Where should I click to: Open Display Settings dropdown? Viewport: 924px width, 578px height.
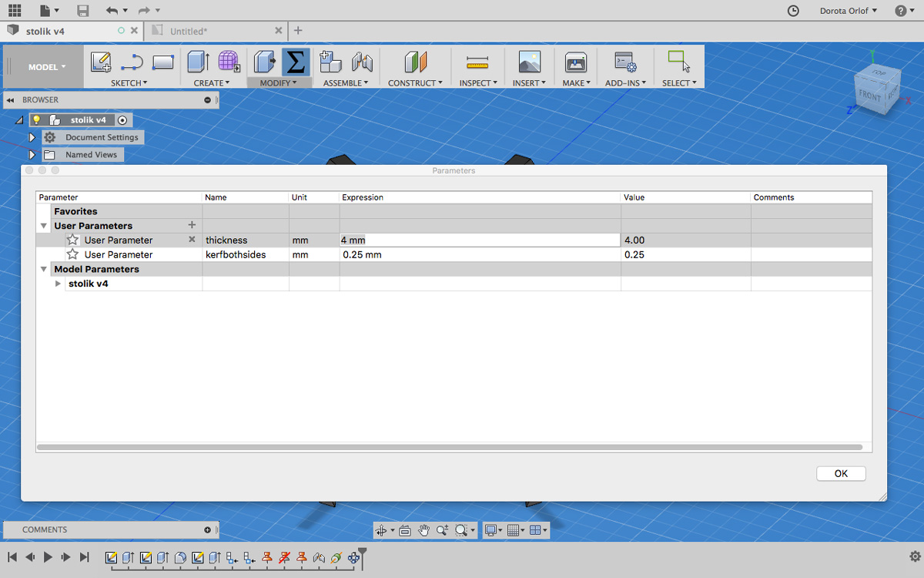[x=492, y=530]
